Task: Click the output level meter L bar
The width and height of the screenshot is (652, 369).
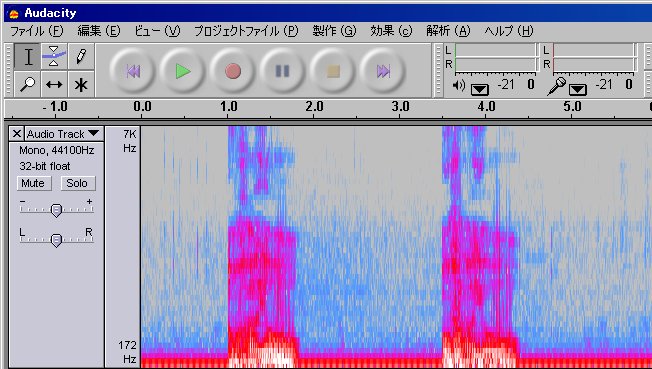Action: pos(495,51)
